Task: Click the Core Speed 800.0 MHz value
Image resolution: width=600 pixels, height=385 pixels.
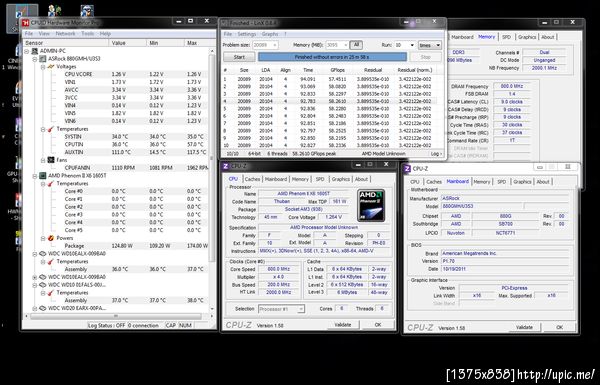Action: pyautogui.click(x=279, y=269)
